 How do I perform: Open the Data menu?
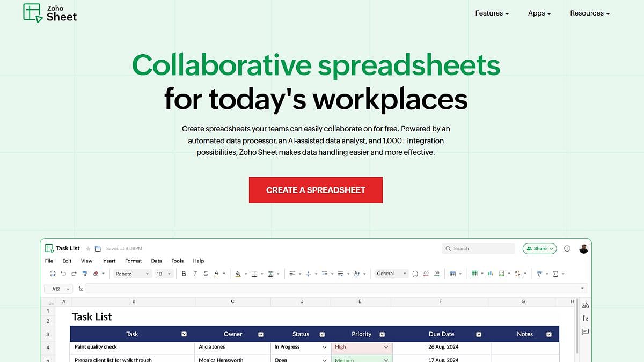(x=156, y=261)
